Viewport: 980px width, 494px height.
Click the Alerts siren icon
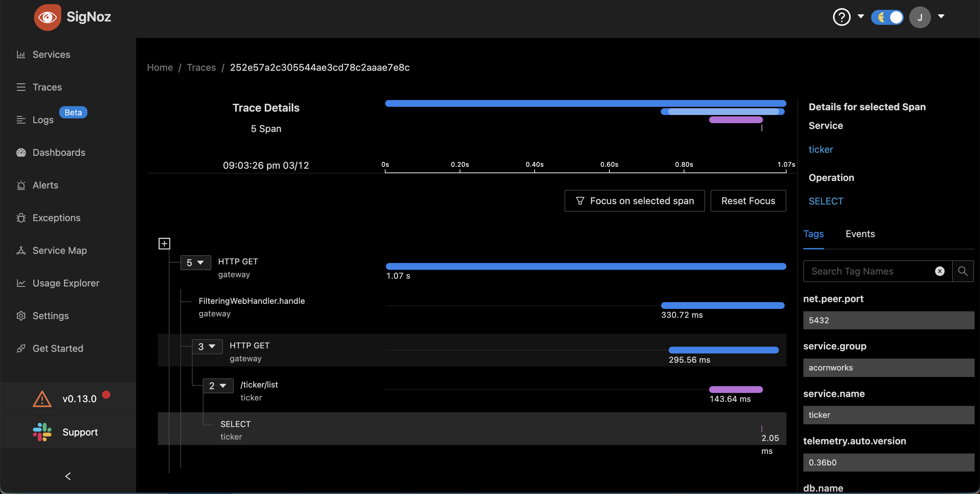point(21,185)
